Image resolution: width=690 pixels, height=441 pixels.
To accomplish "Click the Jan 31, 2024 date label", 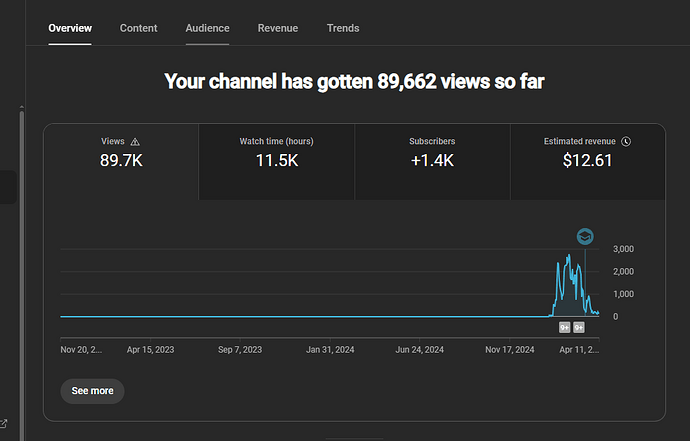I will coord(331,350).
